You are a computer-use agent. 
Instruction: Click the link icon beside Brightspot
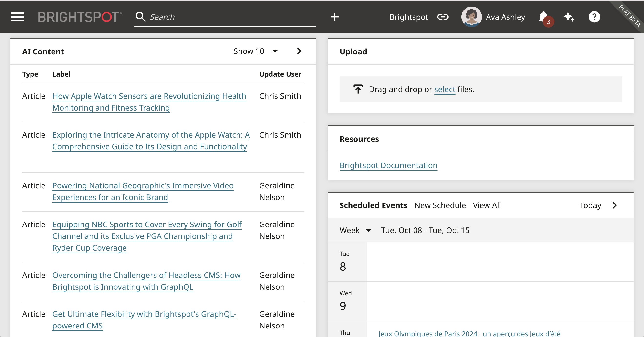point(443,17)
